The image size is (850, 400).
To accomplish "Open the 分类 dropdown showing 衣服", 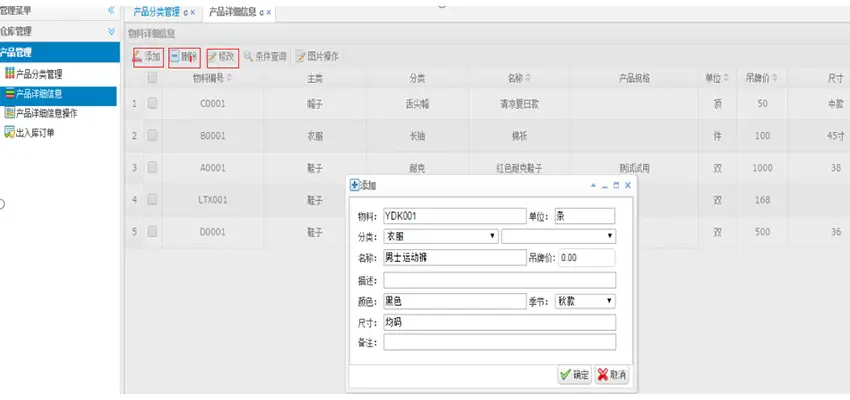I will (440, 236).
